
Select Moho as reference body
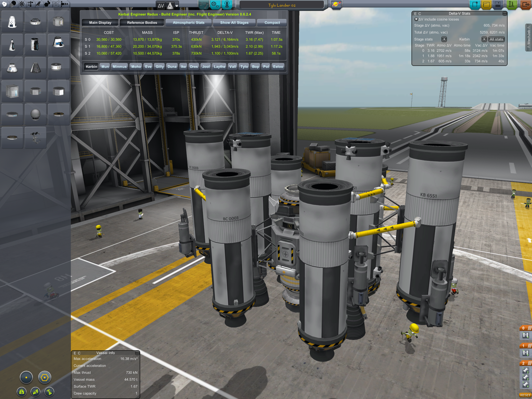[x=136, y=67]
